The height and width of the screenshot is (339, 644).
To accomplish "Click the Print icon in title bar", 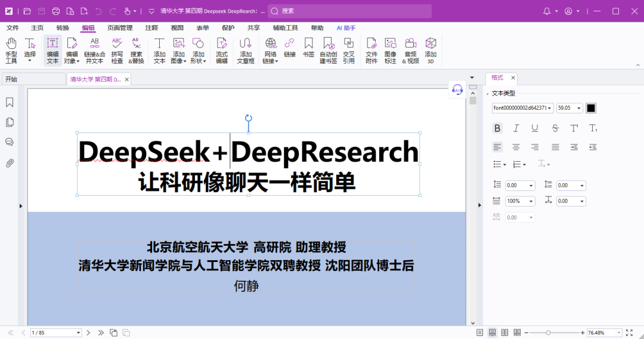I will (56, 11).
